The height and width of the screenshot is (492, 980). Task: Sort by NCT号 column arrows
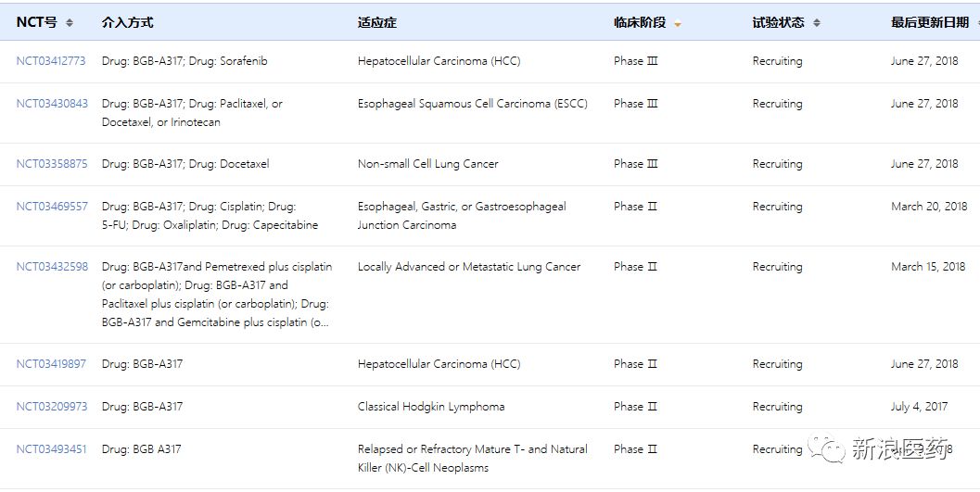click(x=70, y=22)
